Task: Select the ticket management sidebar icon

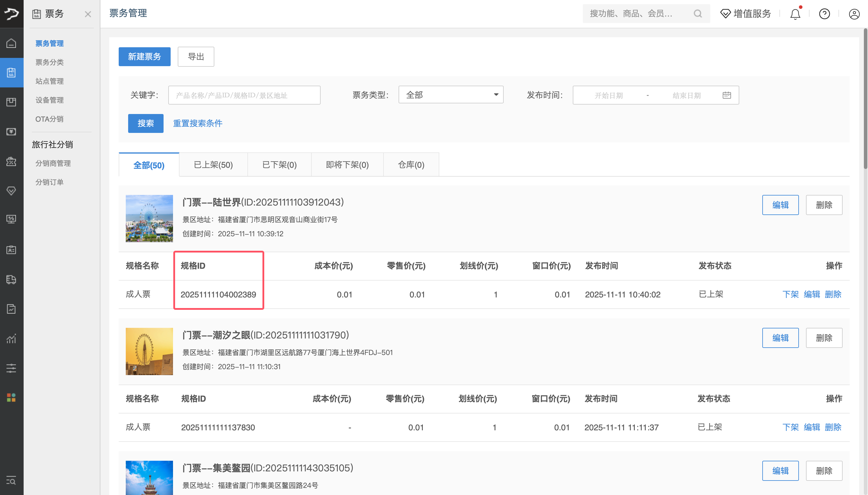Action: (x=12, y=72)
